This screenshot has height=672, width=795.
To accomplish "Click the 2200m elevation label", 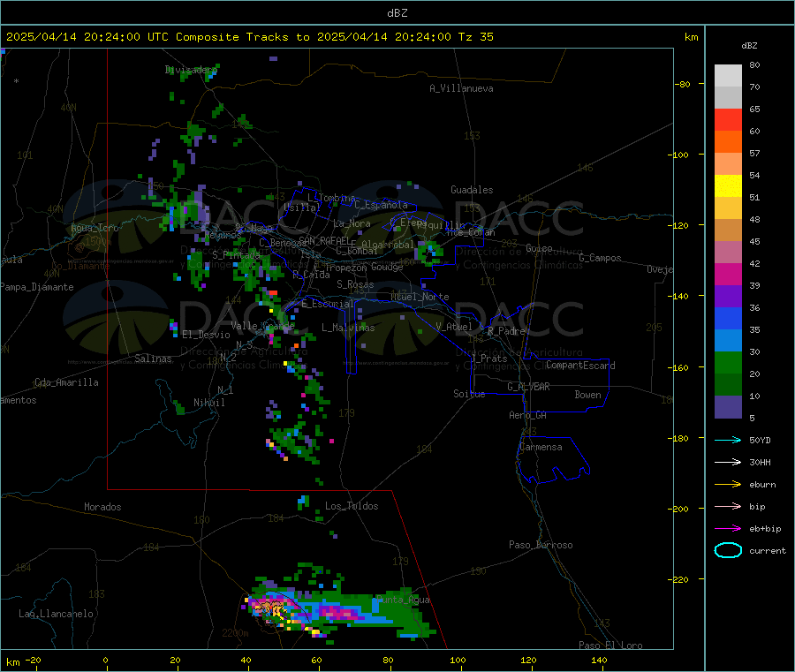I will [x=235, y=633].
